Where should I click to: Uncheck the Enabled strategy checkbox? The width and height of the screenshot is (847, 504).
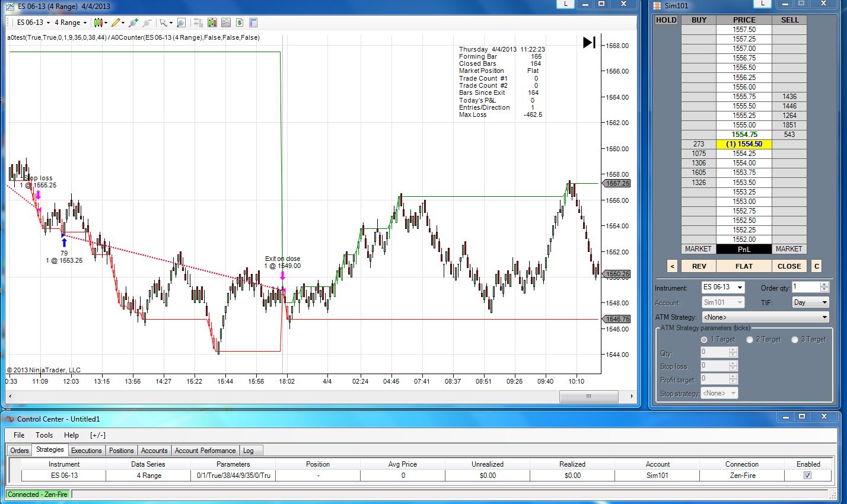[807, 475]
